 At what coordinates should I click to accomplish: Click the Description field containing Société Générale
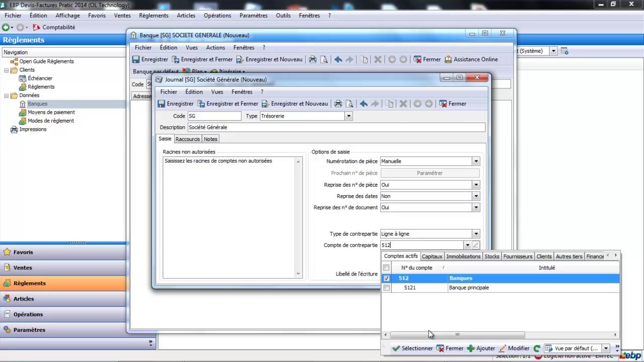[336, 128]
